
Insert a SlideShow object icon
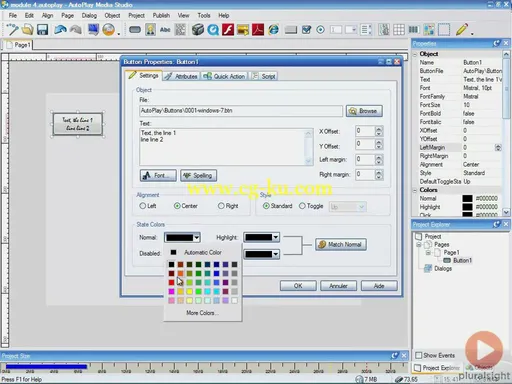[x=243, y=30]
